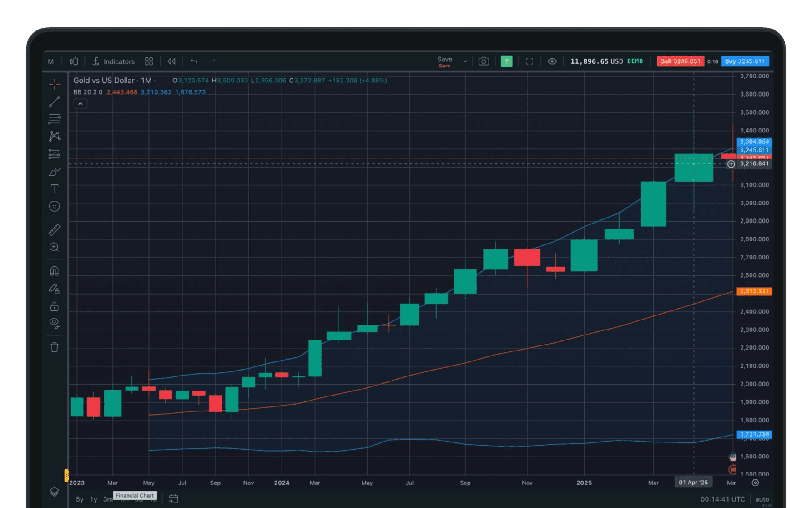The width and height of the screenshot is (812, 508).
Task: Toggle magnet mode in left toolbar
Action: click(x=55, y=271)
